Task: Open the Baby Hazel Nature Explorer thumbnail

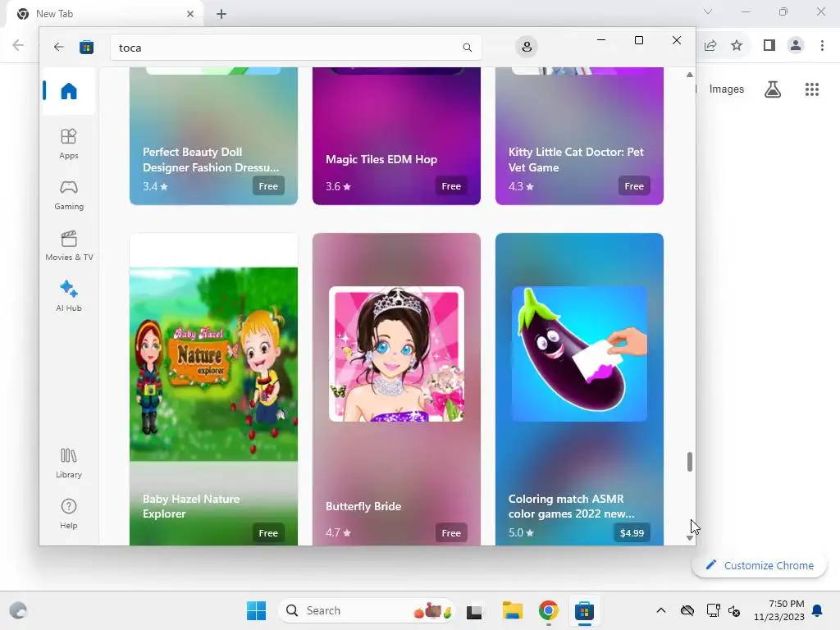Action: pos(213,364)
